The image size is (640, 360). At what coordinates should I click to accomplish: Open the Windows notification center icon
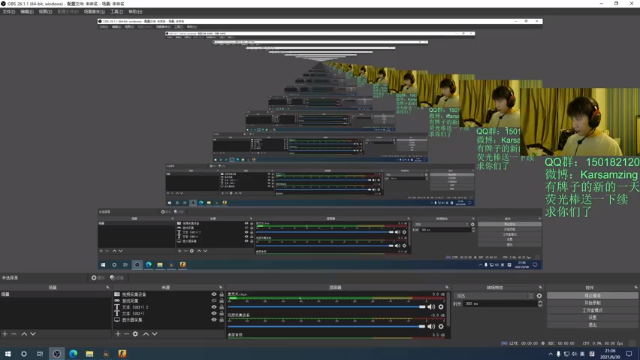point(629,354)
